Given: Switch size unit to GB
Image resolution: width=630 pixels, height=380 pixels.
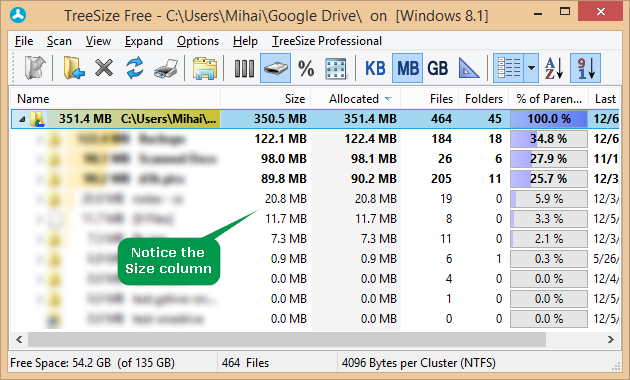Looking at the screenshot, I should pos(437,68).
